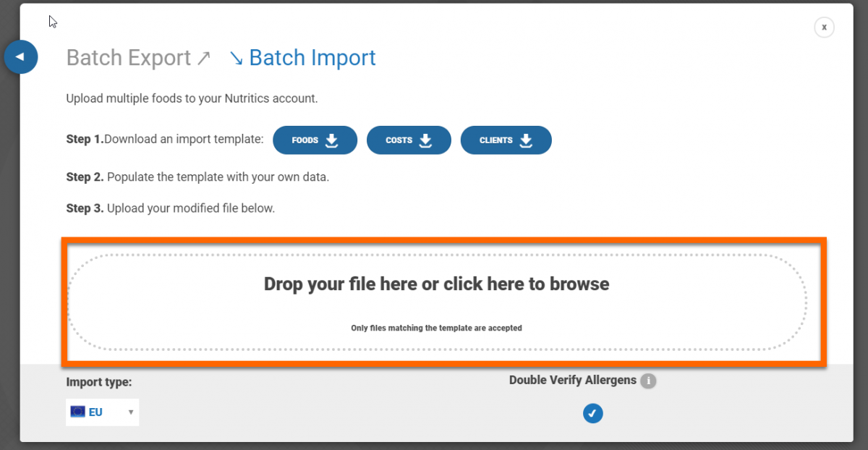Expand Import type using its arrow
This screenshot has width=868, height=450.
pos(131,412)
